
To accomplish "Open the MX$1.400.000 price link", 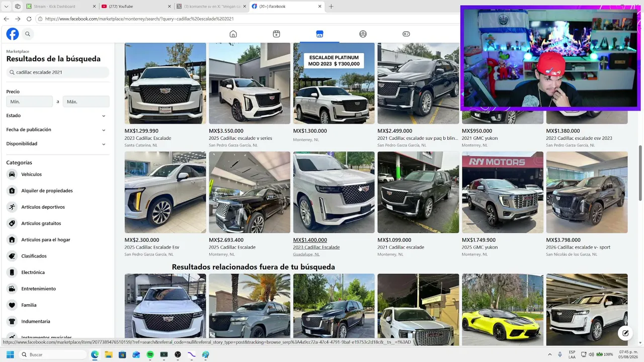I will click(310, 240).
